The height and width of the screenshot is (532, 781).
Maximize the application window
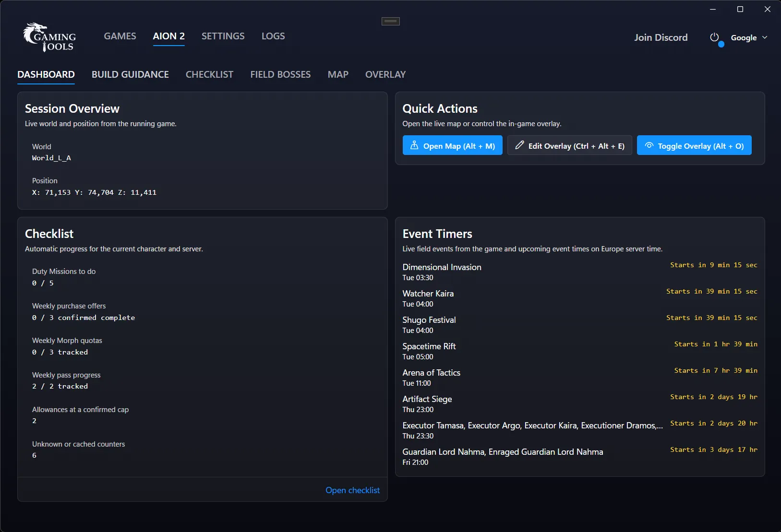740,9
